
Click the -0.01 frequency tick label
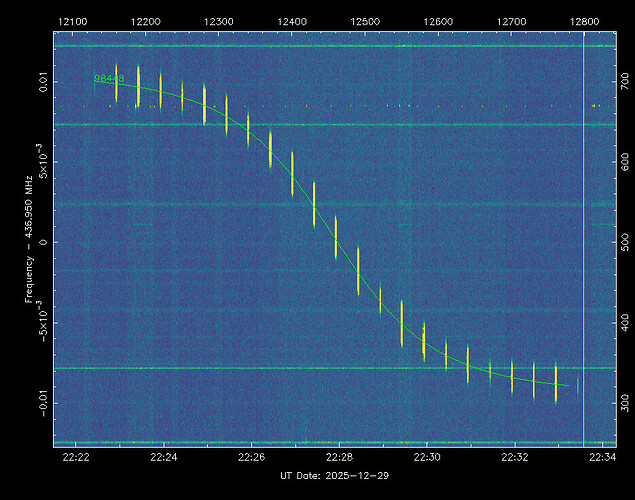point(44,403)
